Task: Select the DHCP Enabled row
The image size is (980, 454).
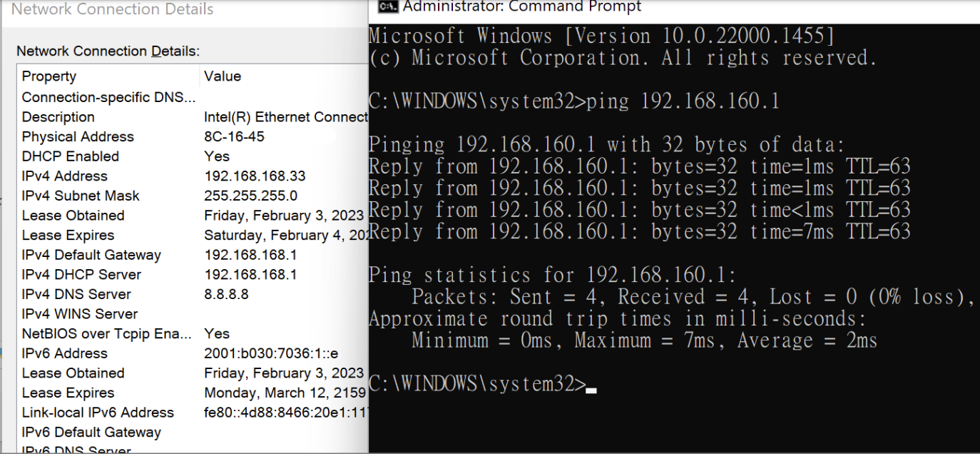Action: (x=70, y=156)
